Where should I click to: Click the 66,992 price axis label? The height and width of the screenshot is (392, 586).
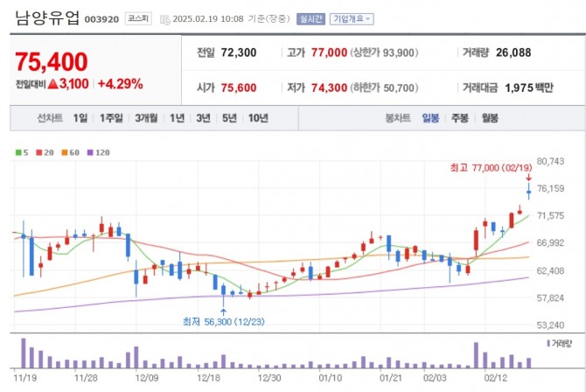550,243
